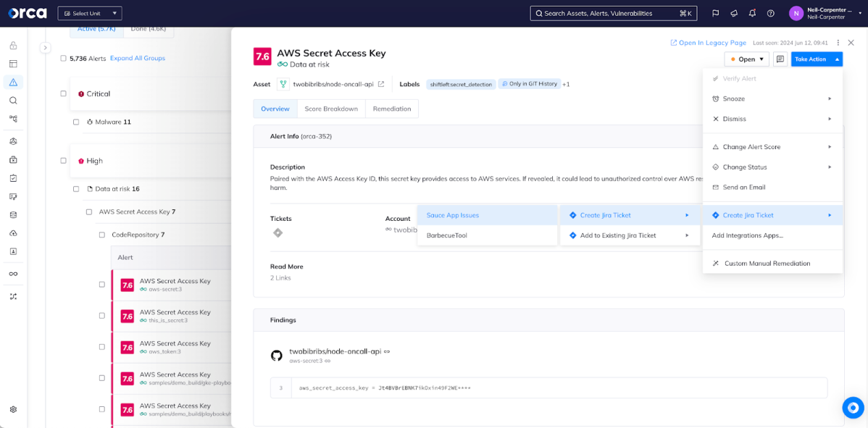This screenshot has height=428, width=868.
Task: Click the kebab menu next to last seen
Action: coord(838,43)
